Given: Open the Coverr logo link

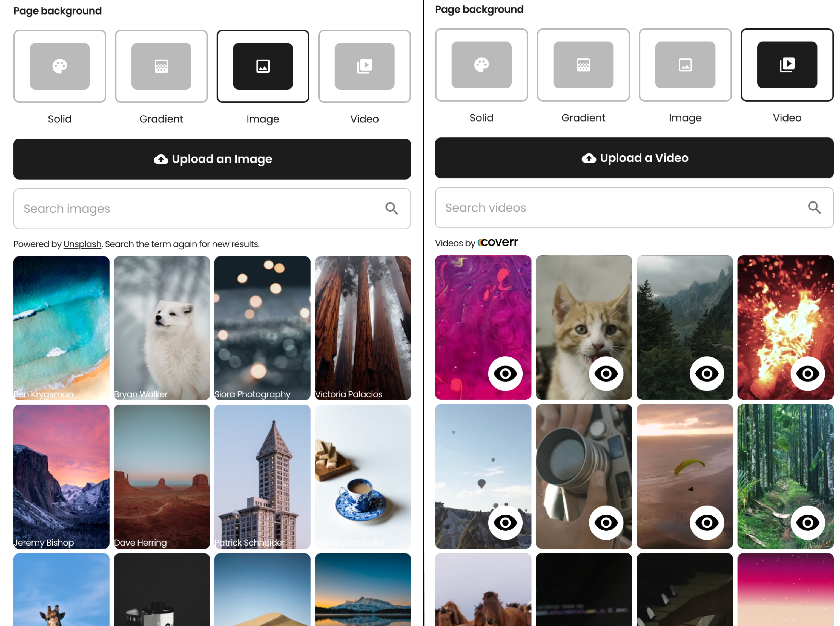Looking at the screenshot, I should 498,242.
